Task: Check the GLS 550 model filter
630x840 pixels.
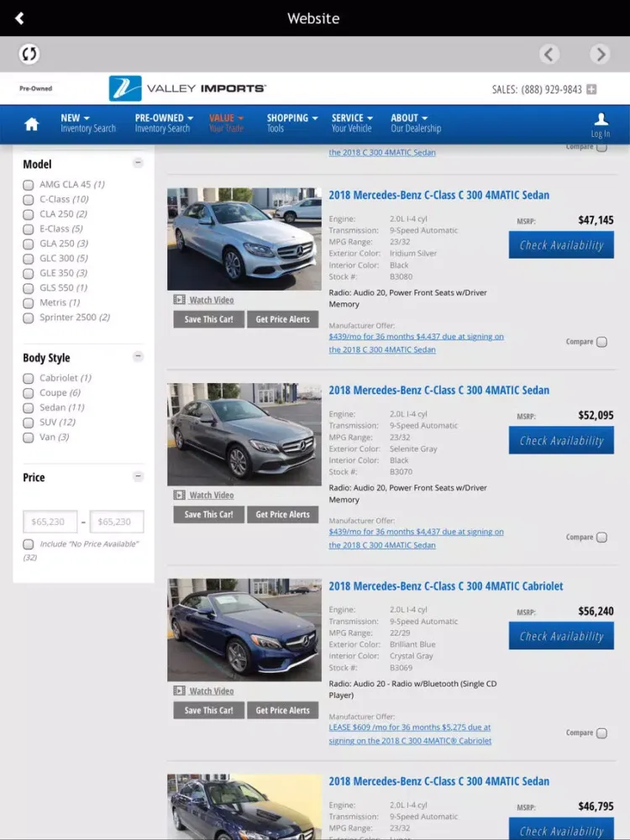Action: point(29,288)
